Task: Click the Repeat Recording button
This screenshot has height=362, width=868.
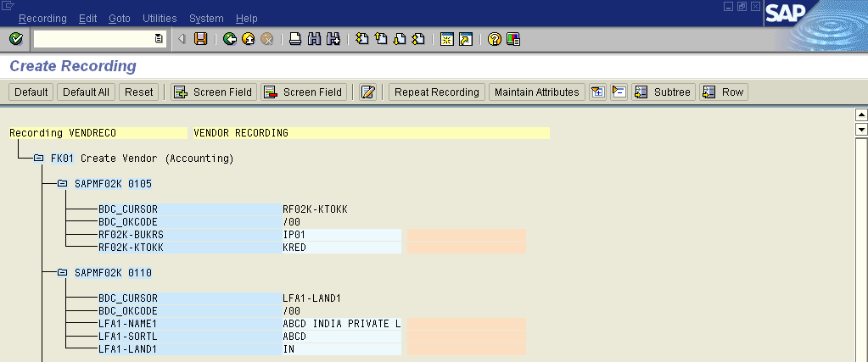Action: pyautogui.click(x=437, y=92)
